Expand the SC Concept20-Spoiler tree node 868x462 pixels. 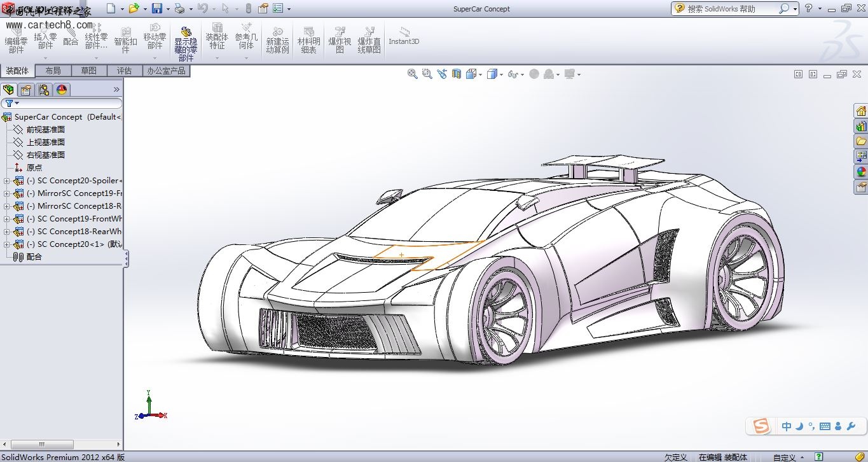tap(7, 181)
